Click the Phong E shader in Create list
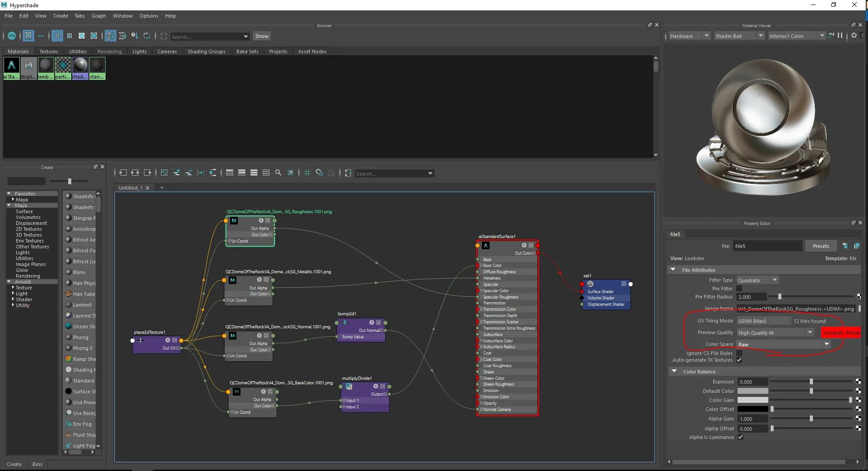The image size is (868, 471). click(x=83, y=348)
